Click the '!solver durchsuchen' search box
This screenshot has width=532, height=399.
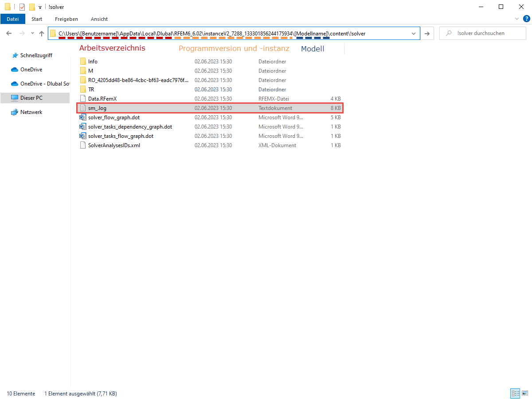[482, 33]
